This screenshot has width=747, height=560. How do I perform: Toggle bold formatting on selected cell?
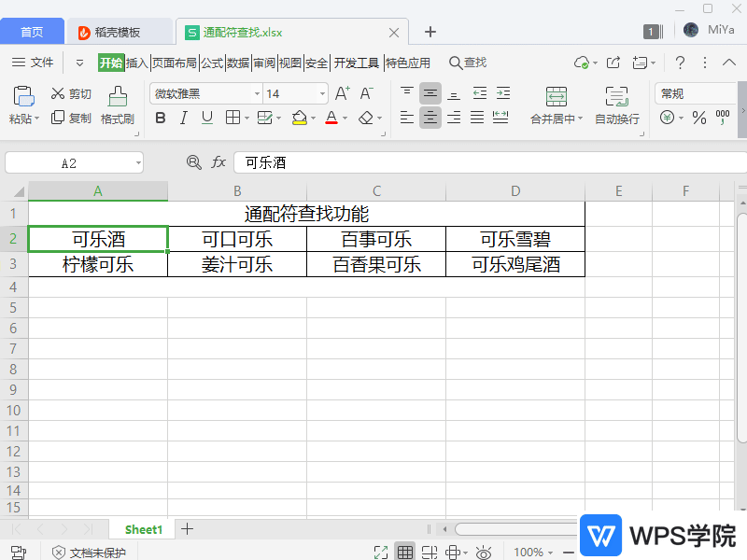(x=159, y=119)
